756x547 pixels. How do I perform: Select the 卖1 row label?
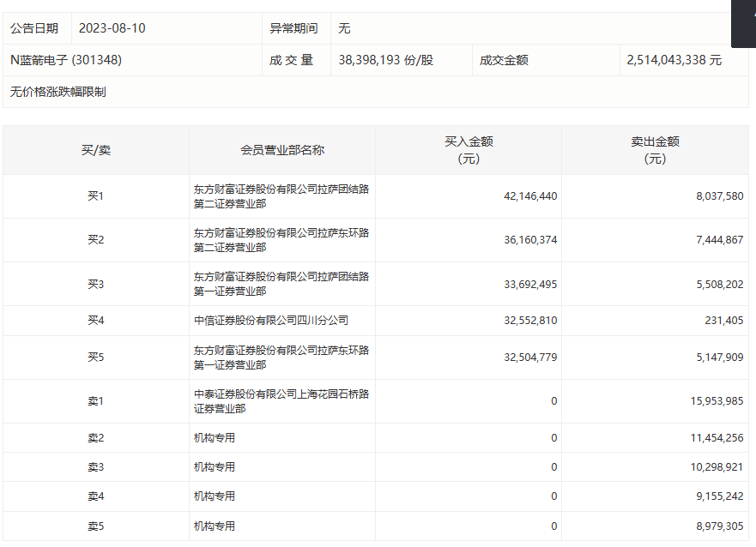coord(96,401)
